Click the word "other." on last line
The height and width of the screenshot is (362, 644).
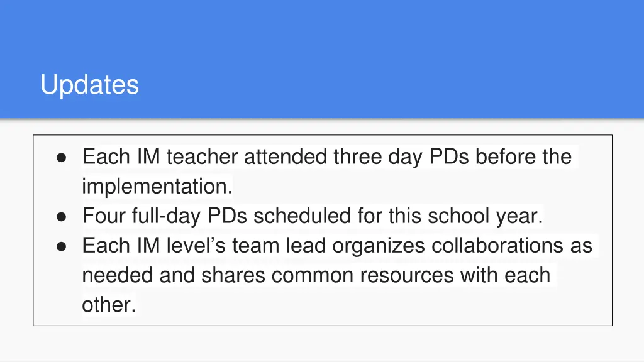(109, 305)
